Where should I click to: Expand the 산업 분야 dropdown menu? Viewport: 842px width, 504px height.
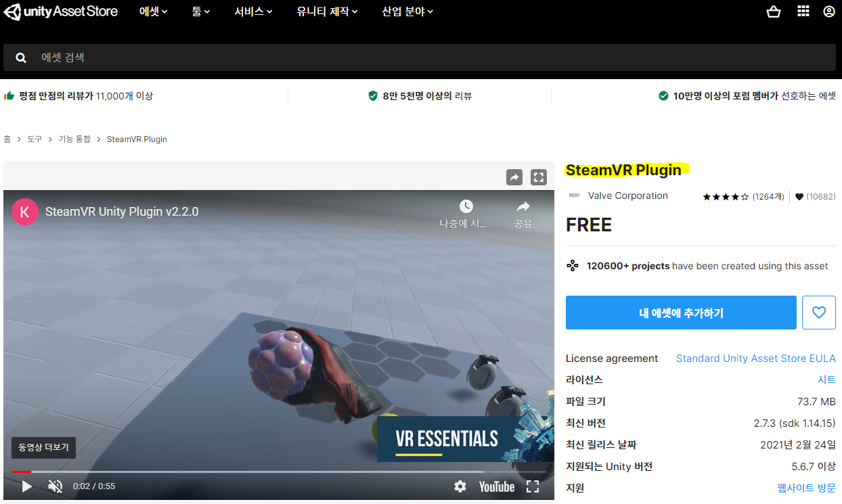click(407, 12)
